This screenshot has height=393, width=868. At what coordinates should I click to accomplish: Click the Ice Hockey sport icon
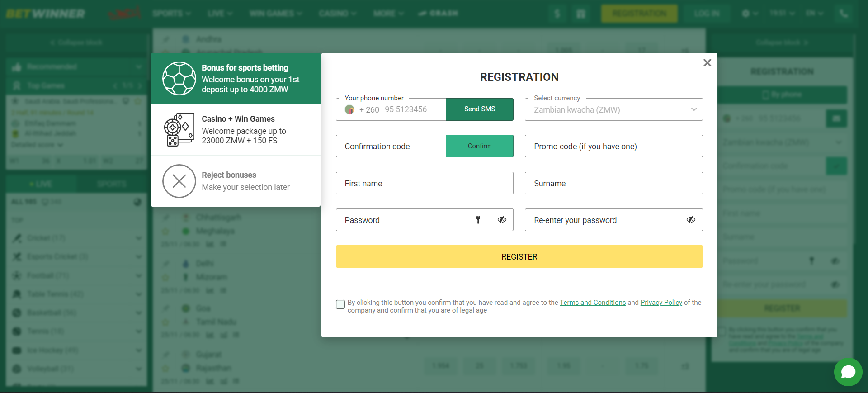17,350
